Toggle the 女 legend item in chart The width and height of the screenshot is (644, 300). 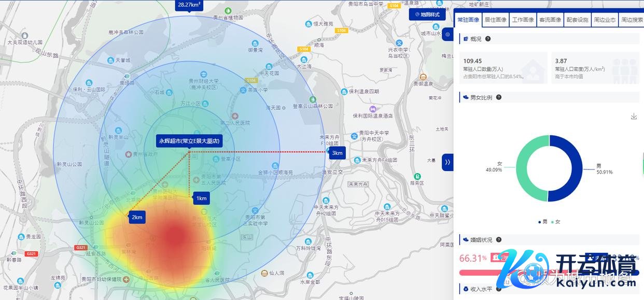point(555,222)
